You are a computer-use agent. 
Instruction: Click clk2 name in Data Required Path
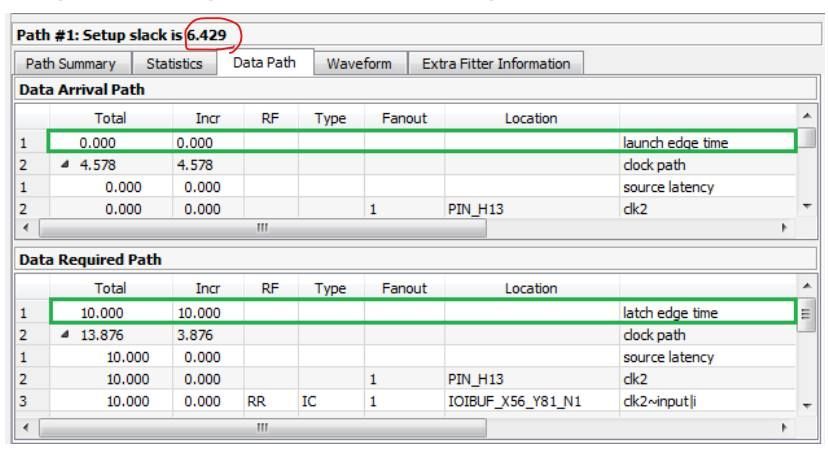click(635, 379)
